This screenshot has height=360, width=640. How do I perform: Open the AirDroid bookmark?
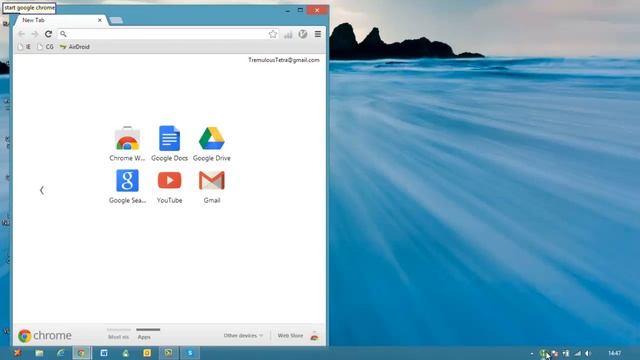point(75,47)
